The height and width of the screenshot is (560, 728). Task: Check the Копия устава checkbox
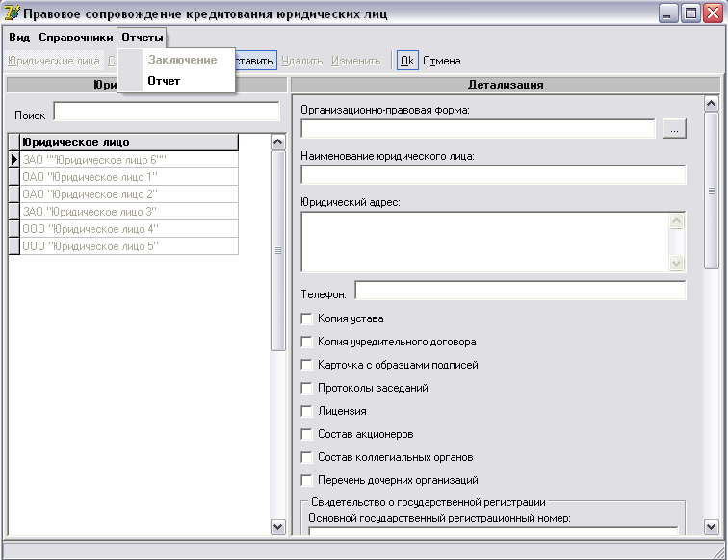306,318
